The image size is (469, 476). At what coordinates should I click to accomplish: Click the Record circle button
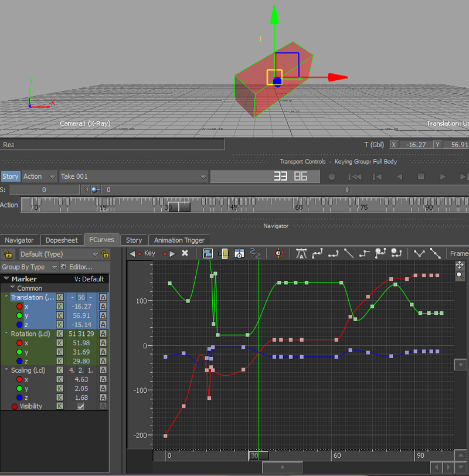tap(332, 176)
